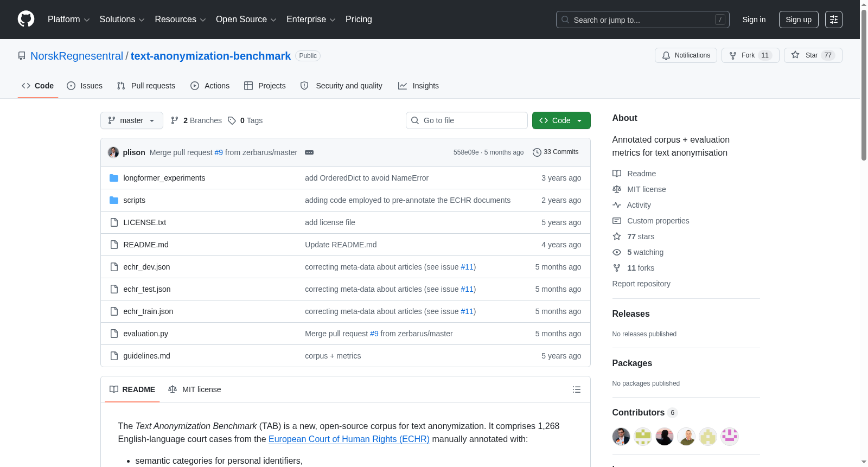This screenshot has width=868, height=467.
Task: Open the global navigation menu icon at top right
Action: coord(834,20)
